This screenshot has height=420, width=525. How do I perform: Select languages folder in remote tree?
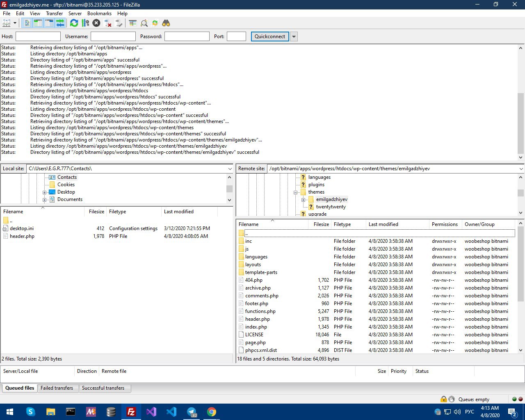(319, 177)
